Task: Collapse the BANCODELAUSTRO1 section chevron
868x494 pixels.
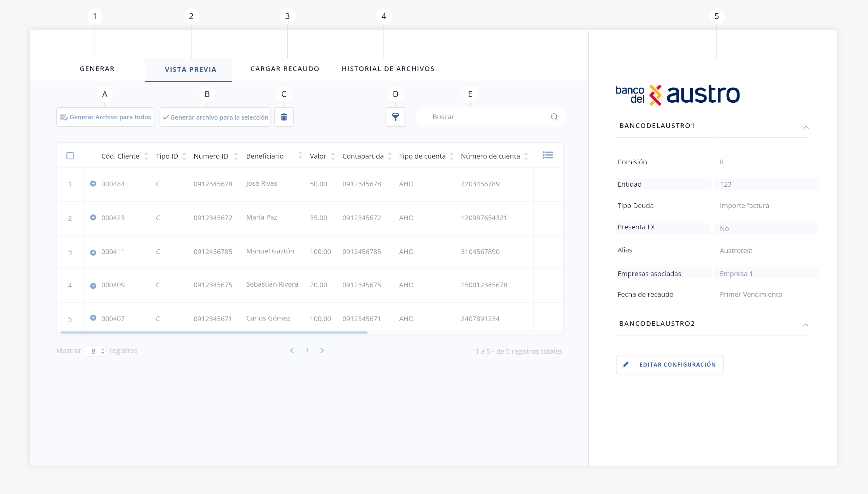Action: pos(806,127)
